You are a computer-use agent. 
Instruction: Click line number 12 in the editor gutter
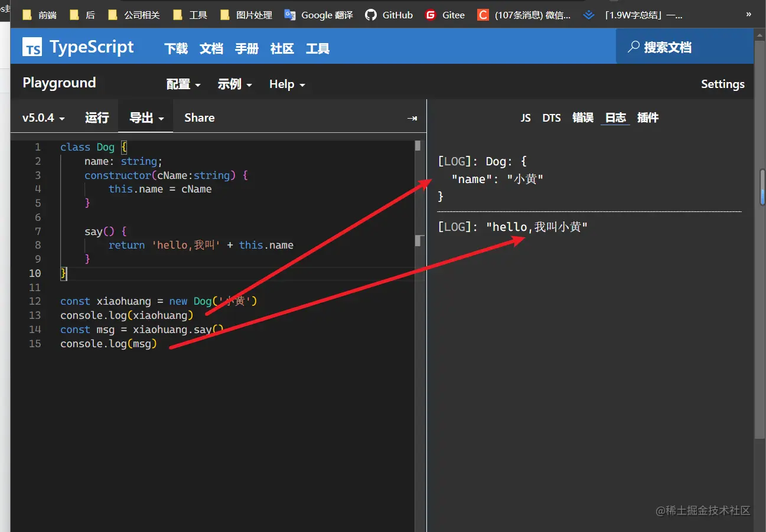pyautogui.click(x=35, y=301)
